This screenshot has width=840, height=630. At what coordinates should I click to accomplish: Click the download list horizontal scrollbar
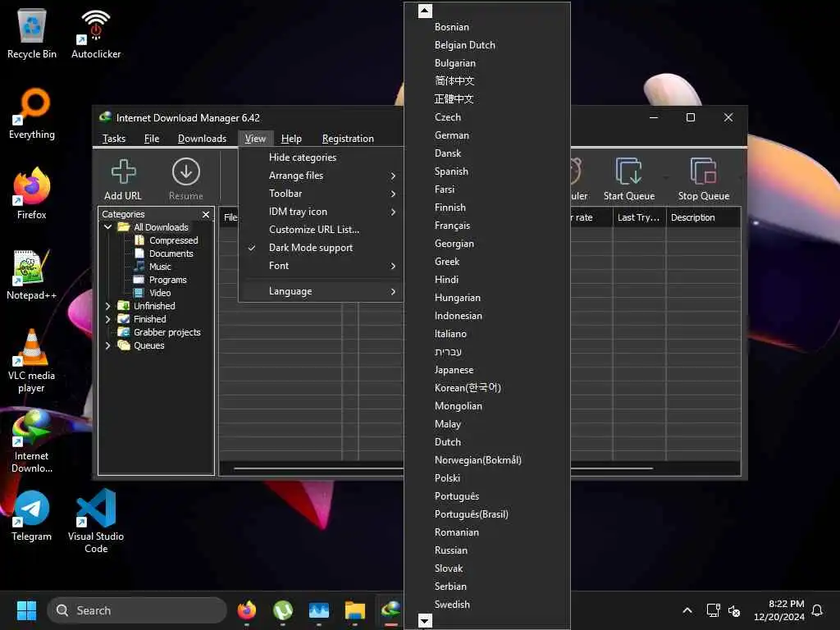(443, 468)
